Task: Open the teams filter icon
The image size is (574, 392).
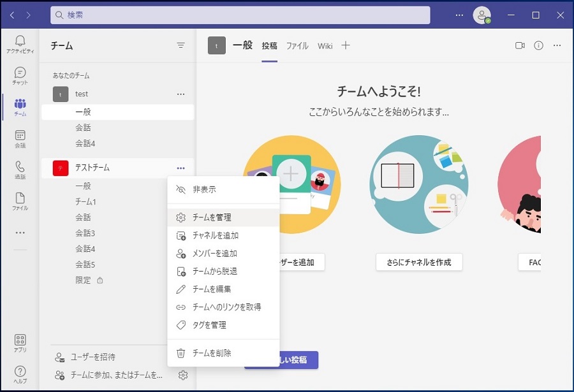Action: point(181,46)
